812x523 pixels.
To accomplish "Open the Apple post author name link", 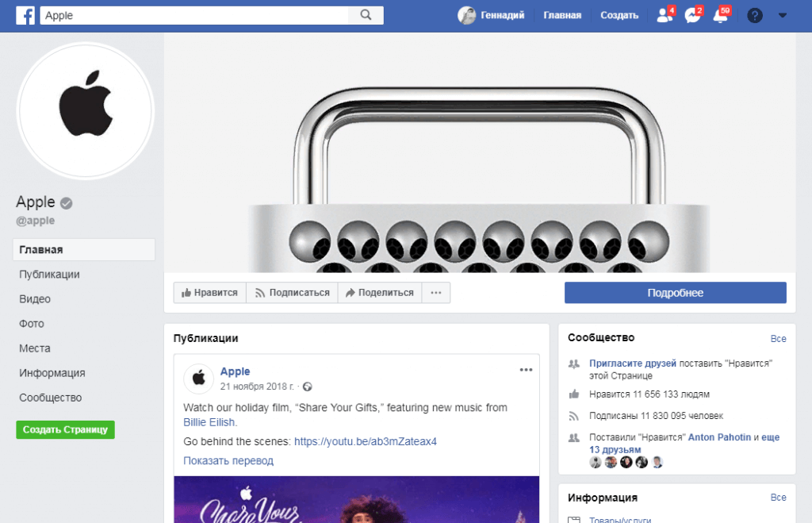I will tap(235, 371).
